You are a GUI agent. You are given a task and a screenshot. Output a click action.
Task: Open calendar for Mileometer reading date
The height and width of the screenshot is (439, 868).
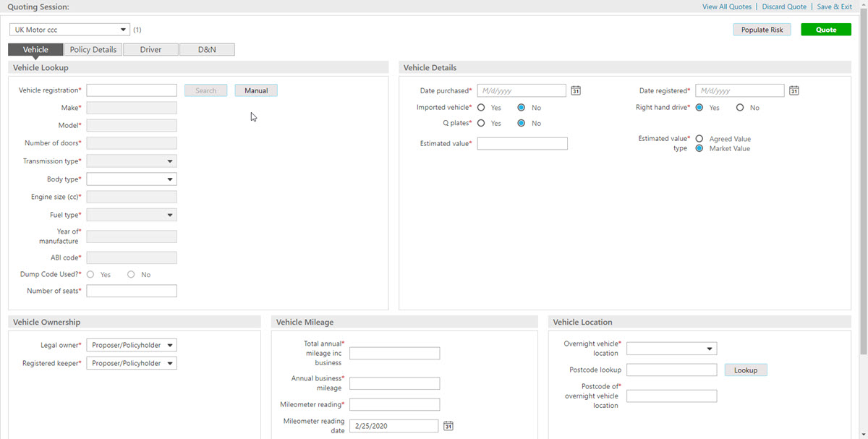[x=448, y=426]
